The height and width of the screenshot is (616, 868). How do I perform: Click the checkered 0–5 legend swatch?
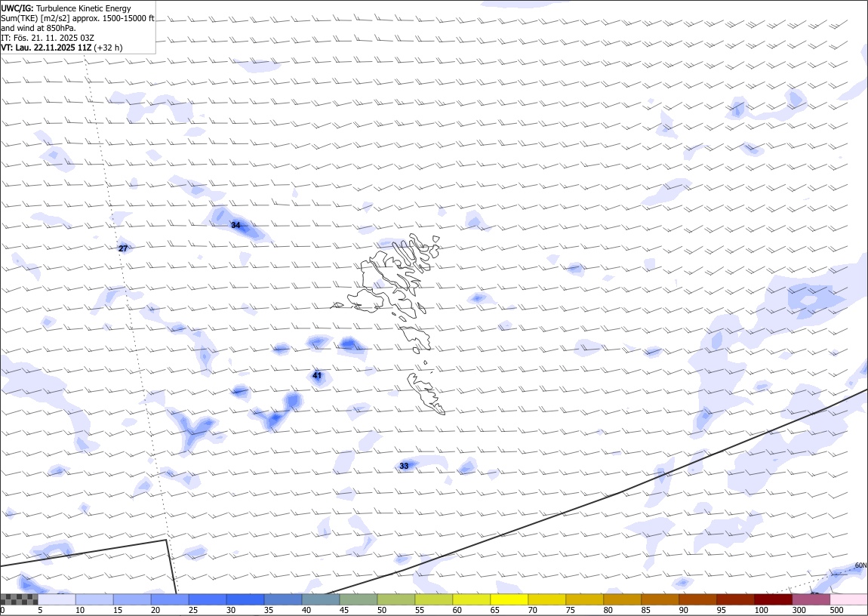(x=20, y=599)
